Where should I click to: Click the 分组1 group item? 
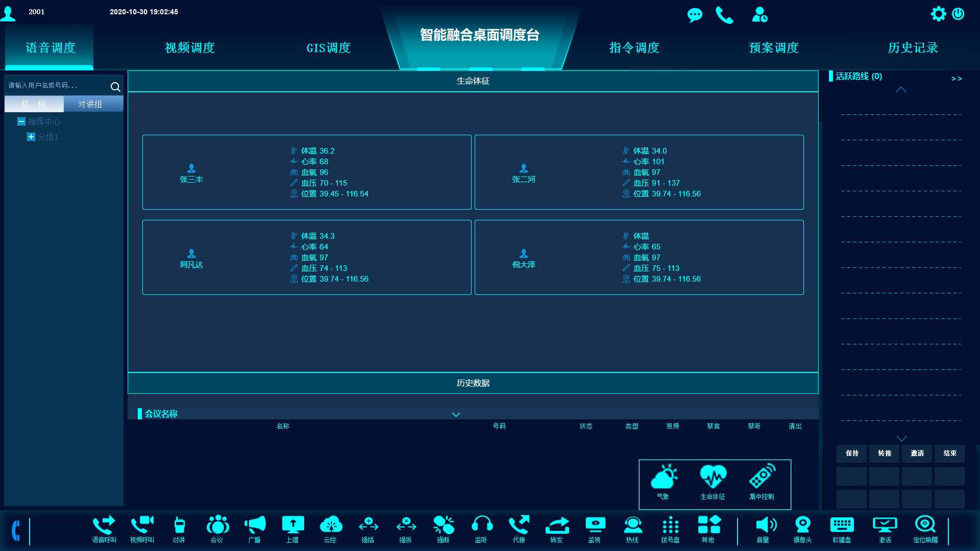coord(47,137)
